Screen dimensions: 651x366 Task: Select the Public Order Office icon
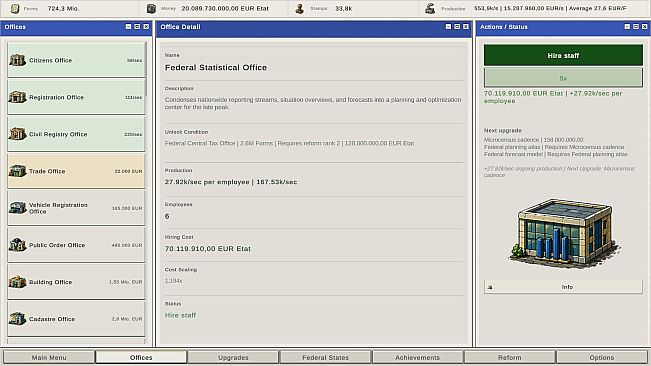coord(17,245)
